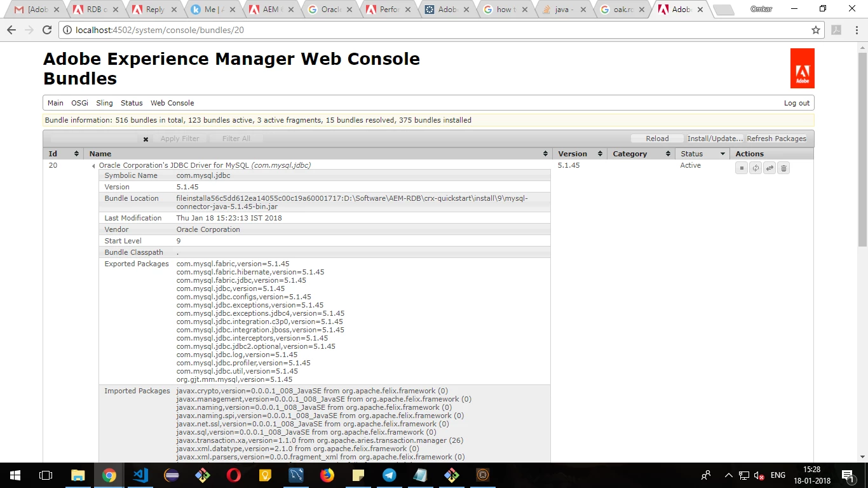The image size is (868, 488).
Task: Click the browser address bar URL
Action: 159,30
